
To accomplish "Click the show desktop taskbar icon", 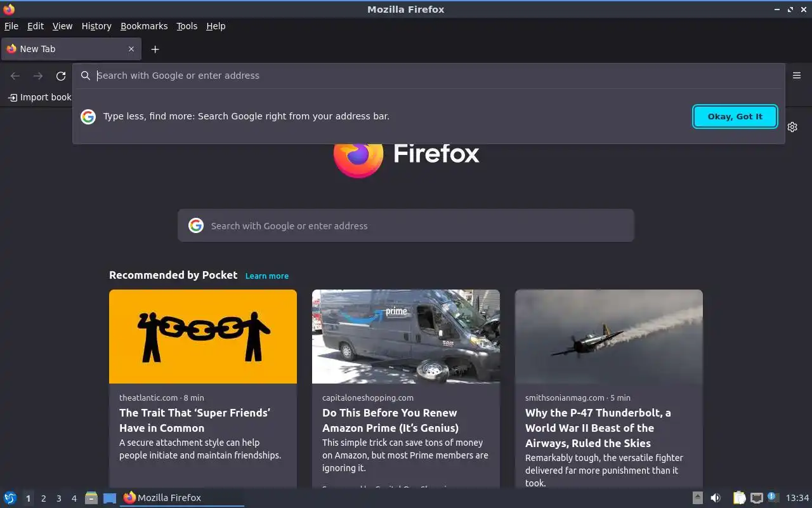I will tap(110, 498).
